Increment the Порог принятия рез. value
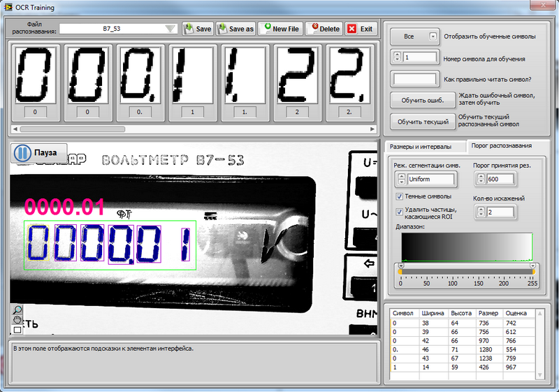 pyautogui.click(x=479, y=176)
